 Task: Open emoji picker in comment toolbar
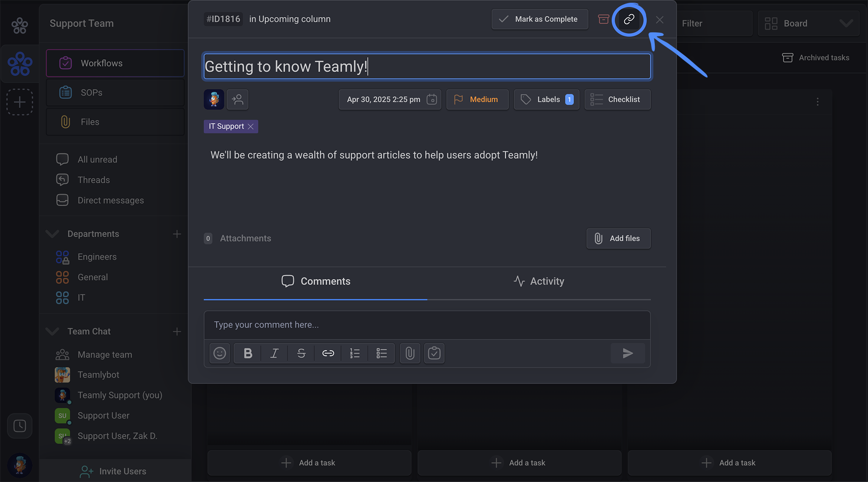click(x=220, y=353)
